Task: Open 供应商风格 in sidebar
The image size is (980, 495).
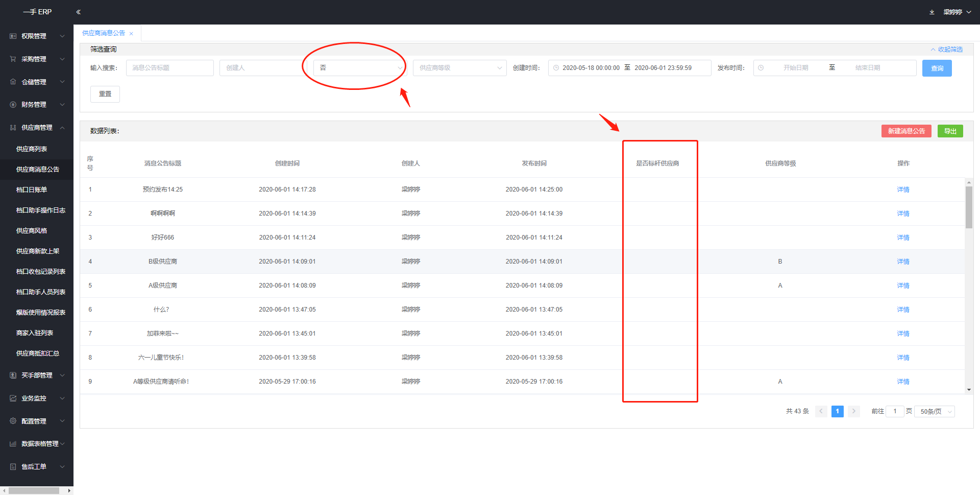Action: pos(32,231)
